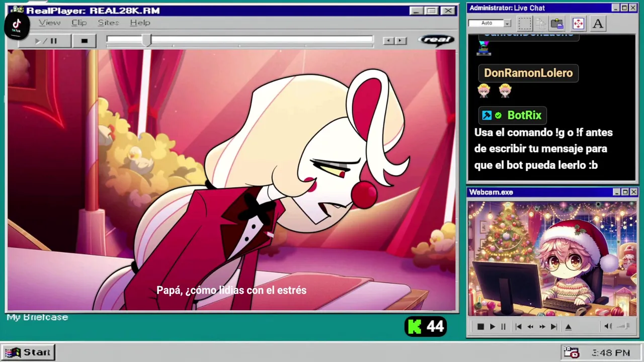Open the Help menu in RealPlayer
This screenshot has width=644, height=362.
pyautogui.click(x=140, y=23)
